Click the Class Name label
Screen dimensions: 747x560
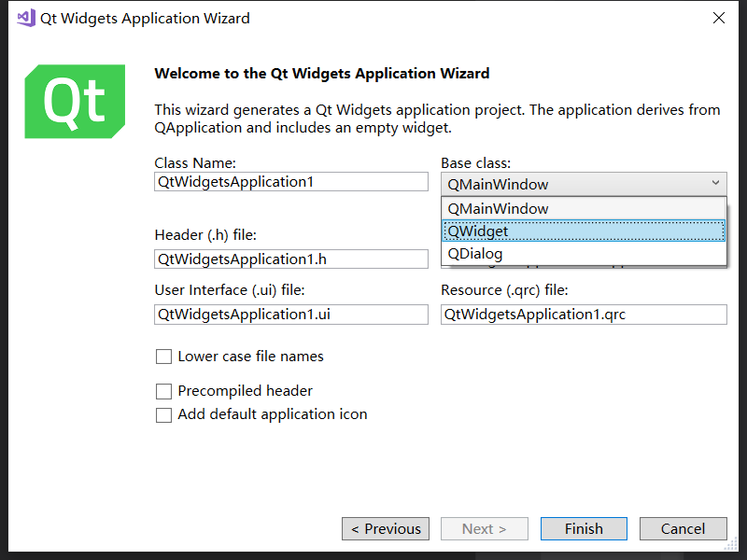pos(195,163)
